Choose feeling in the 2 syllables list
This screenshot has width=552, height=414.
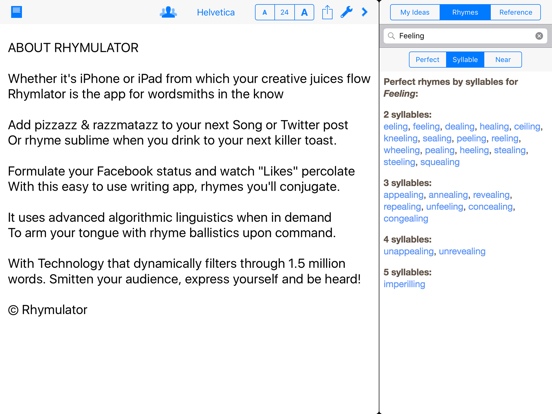click(426, 126)
